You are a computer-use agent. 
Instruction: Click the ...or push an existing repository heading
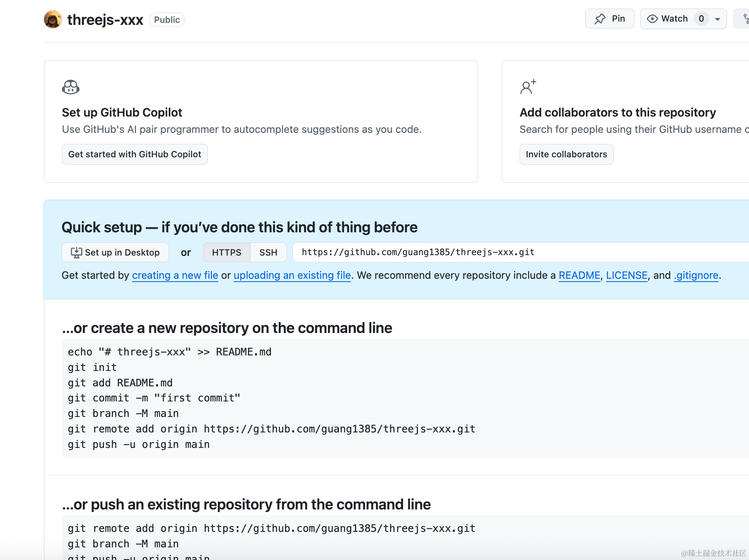(x=246, y=505)
